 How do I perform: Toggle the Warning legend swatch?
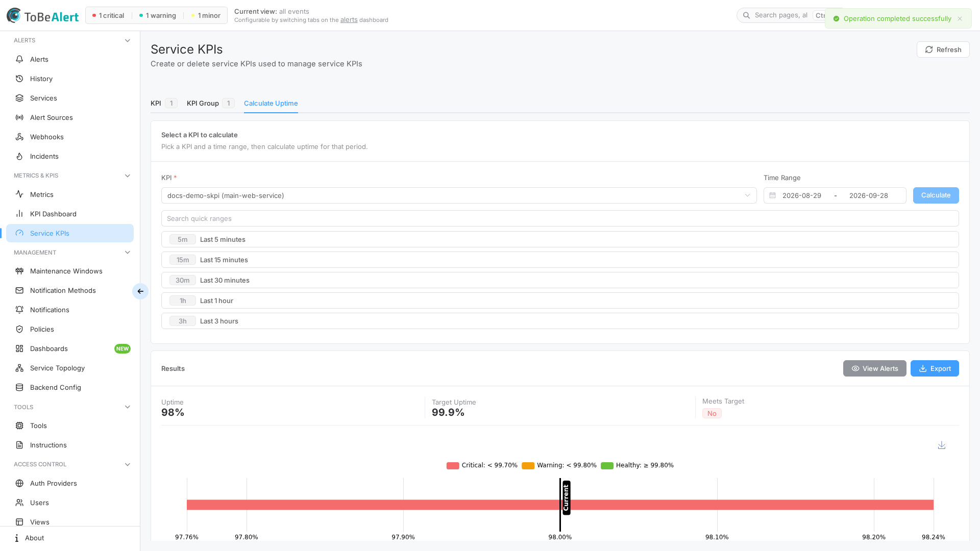point(528,466)
